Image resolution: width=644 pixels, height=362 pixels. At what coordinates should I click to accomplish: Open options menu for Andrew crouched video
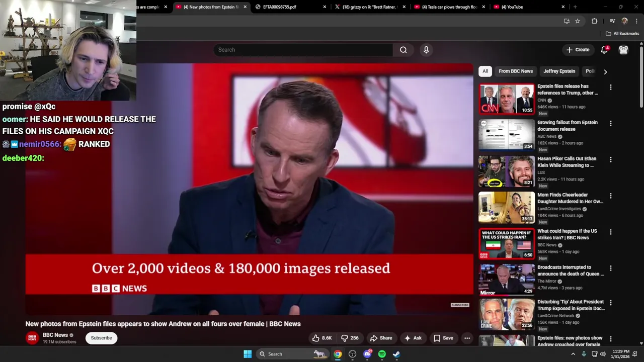pos(611,339)
